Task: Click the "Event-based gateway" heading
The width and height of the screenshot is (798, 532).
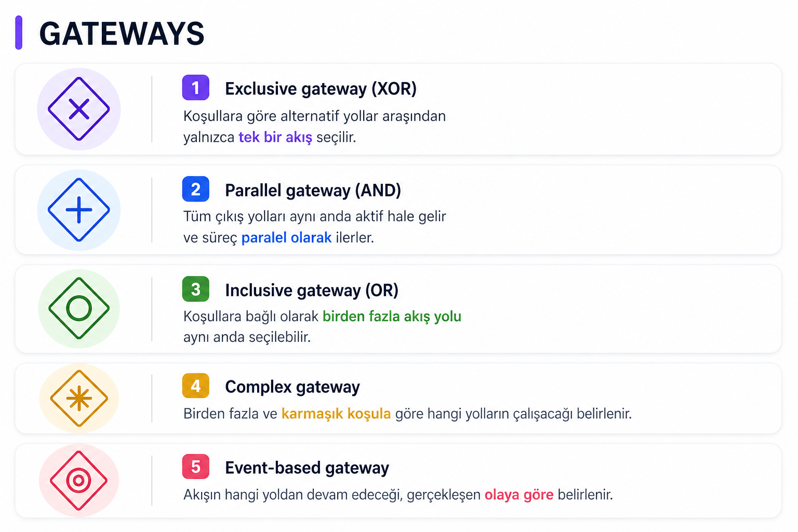Action: click(307, 468)
